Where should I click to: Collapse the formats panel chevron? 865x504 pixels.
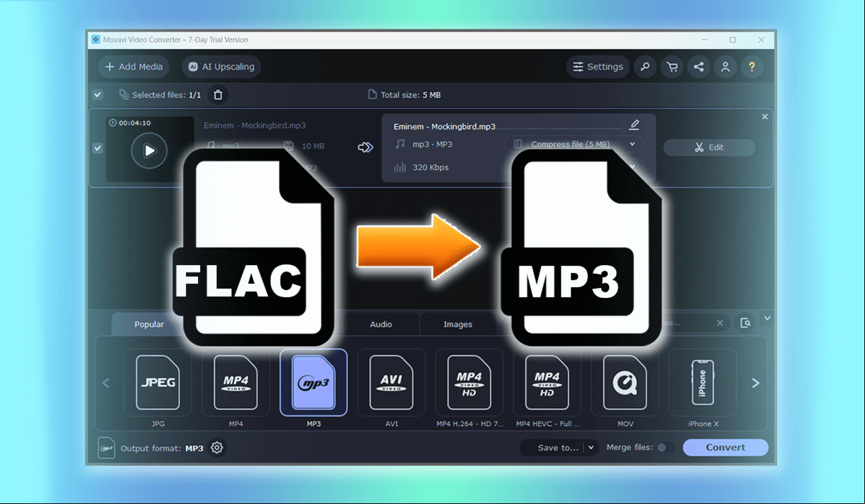[768, 317]
